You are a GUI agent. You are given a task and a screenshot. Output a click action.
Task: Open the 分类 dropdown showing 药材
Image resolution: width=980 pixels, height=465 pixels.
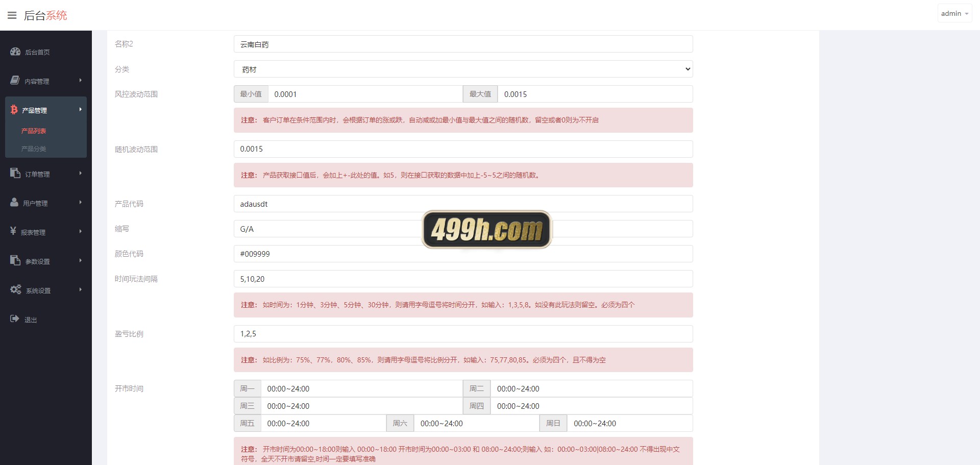(463, 69)
